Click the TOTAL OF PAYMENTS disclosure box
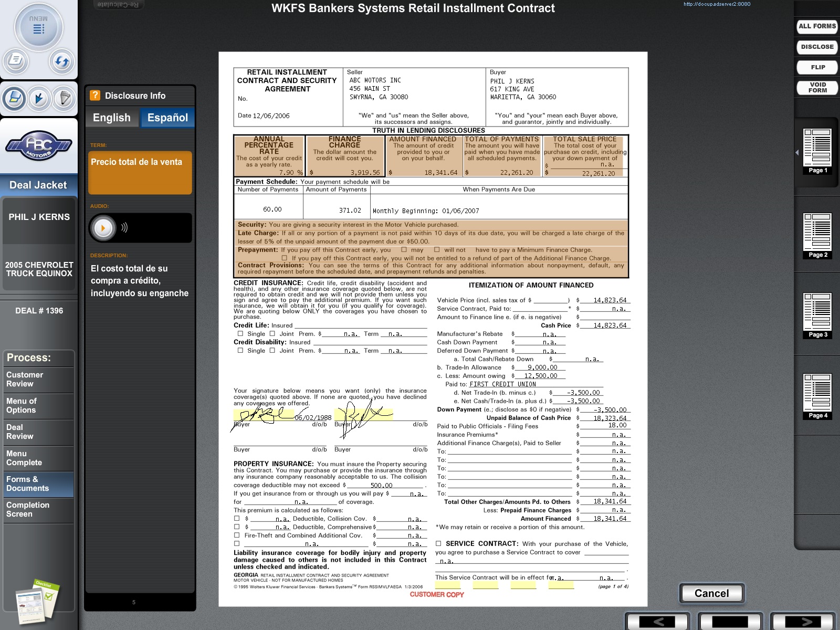This screenshot has width=840, height=630. [x=501, y=156]
